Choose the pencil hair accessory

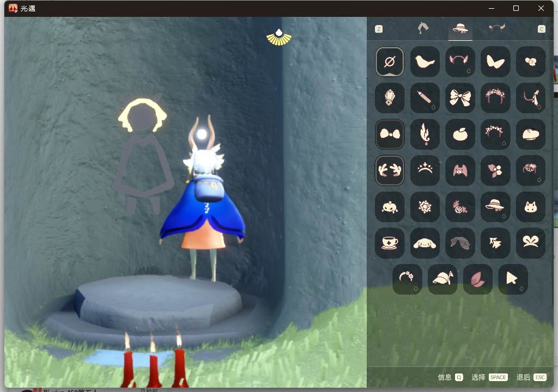[x=425, y=98]
